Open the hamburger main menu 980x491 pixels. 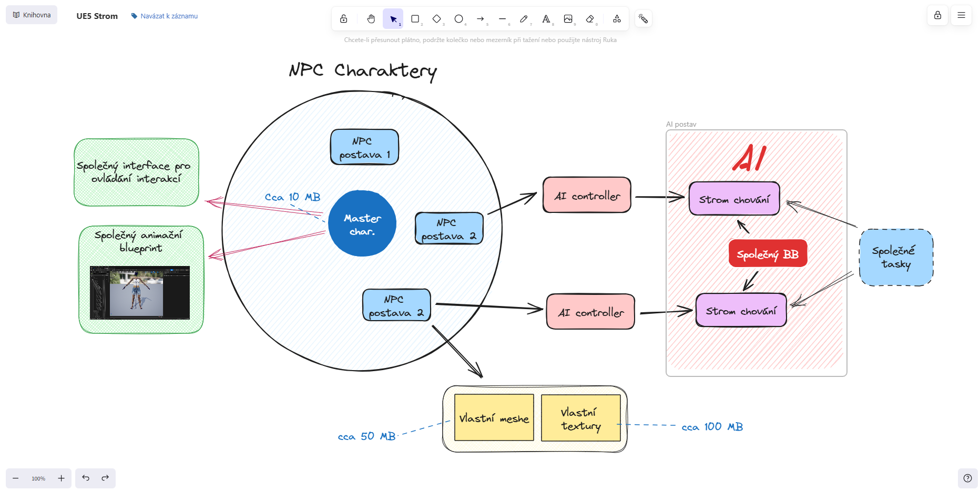961,15
